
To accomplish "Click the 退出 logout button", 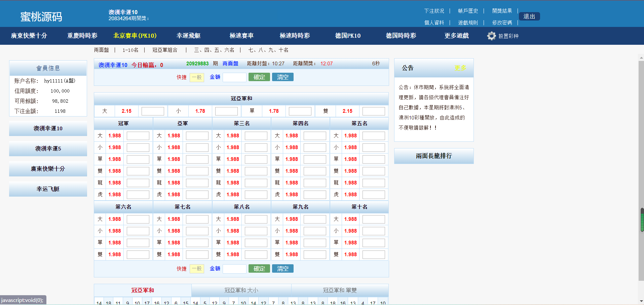I will pyautogui.click(x=529, y=16).
